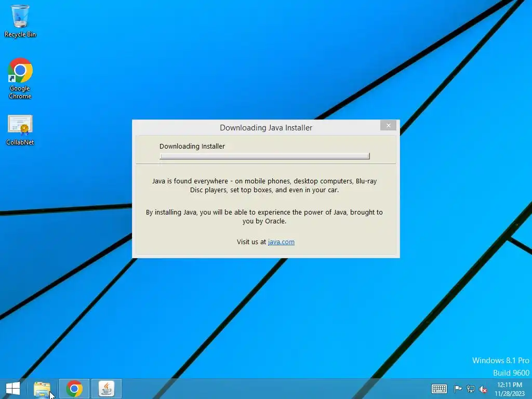This screenshot has width=532, height=399.
Task: Click the Downloading Installer progress bar
Action: (264, 156)
